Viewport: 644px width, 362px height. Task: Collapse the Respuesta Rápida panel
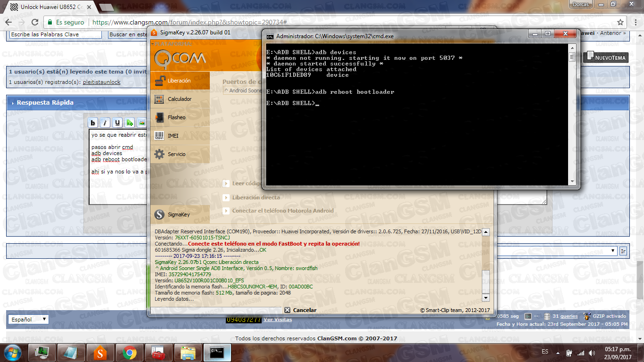(12, 102)
